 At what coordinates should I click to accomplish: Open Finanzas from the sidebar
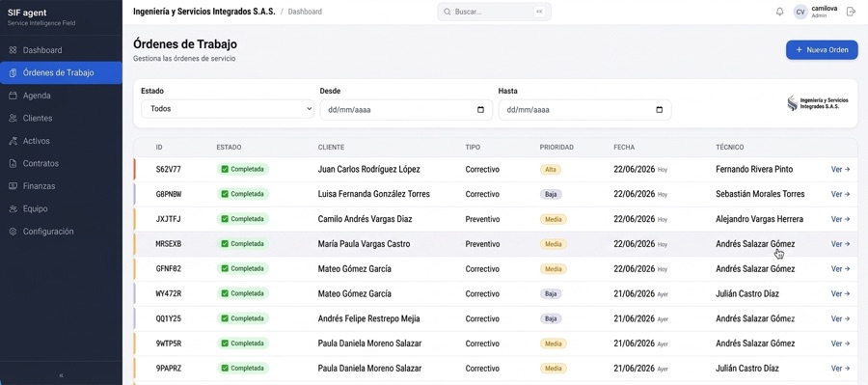tap(61, 186)
